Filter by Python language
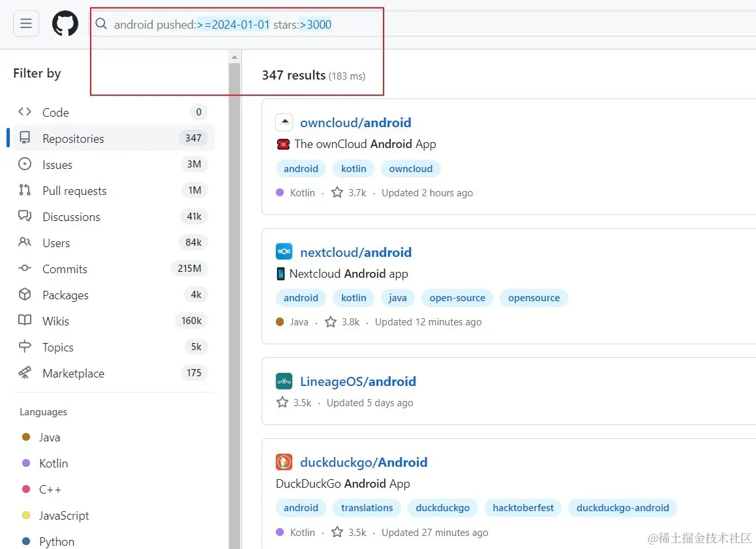Image resolution: width=756 pixels, height=549 pixels. tap(56, 541)
